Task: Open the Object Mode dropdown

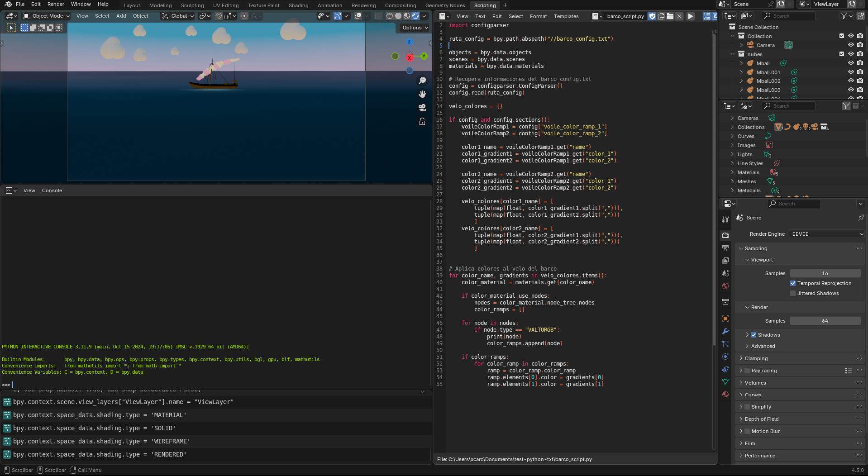Action: 47,16
